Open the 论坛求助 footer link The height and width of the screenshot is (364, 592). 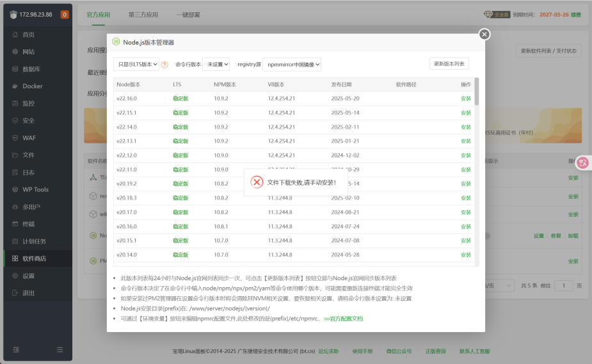pyautogui.click(x=328, y=351)
